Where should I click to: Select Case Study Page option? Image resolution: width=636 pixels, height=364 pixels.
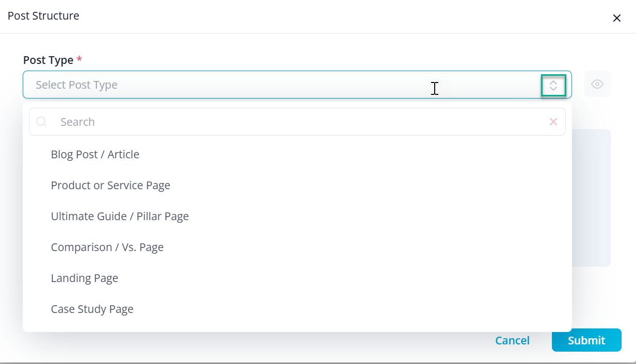92,309
